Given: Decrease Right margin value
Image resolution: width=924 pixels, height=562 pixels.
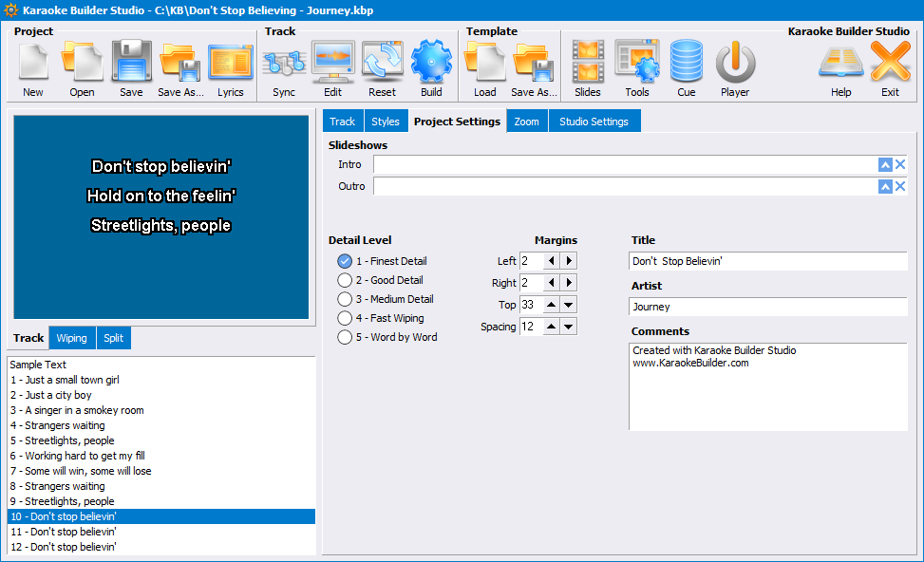Looking at the screenshot, I should [x=552, y=283].
